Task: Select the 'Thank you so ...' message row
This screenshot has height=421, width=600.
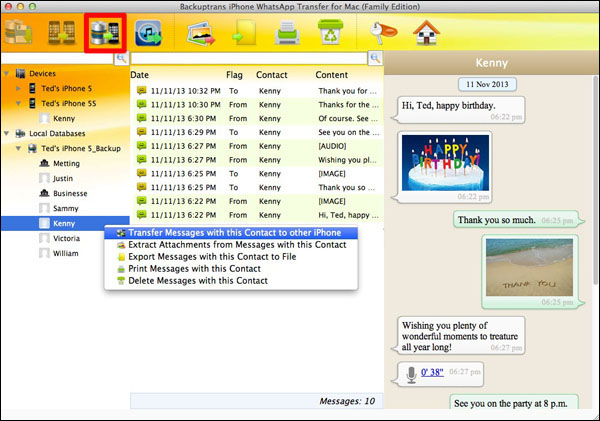Action: [x=257, y=187]
